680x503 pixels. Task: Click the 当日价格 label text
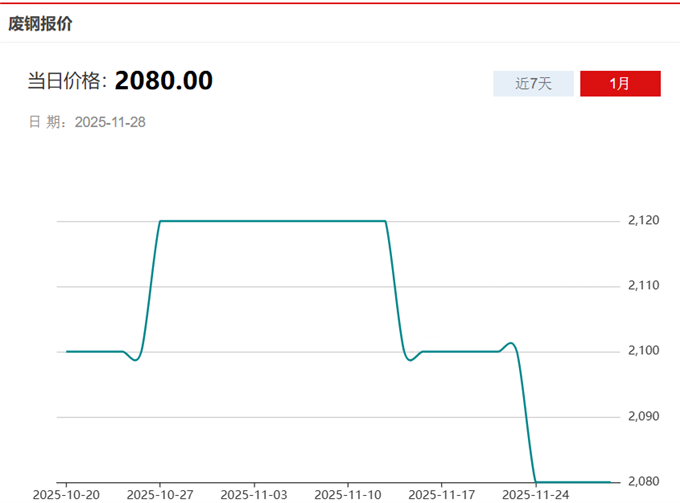(67, 82)
